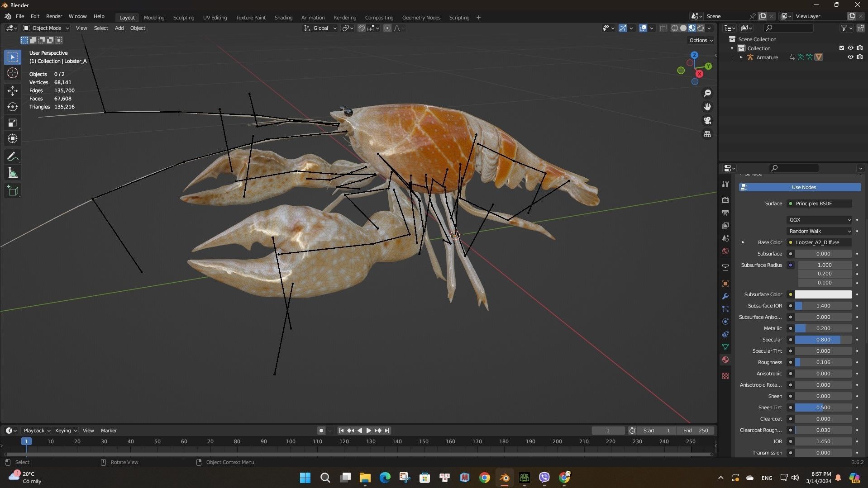Toggle X-ray mode button
The width and height of the screenshot is (868, 488).
[663, 28]
